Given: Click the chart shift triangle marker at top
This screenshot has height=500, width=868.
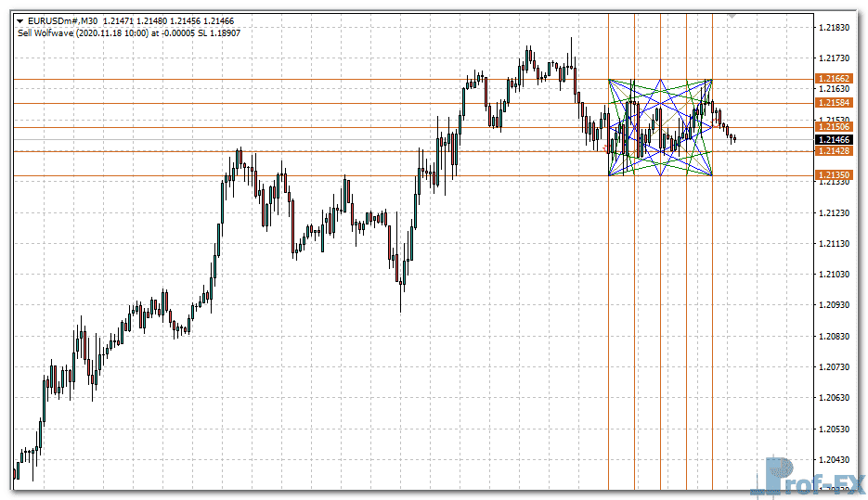Looking at the screenshot, I should tap(732, 16).
